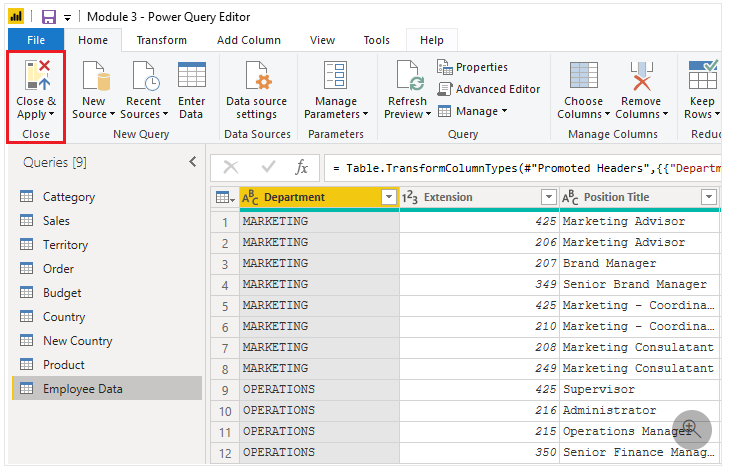Open the File tab
This screenshot has width=730, height=471.
36,40
